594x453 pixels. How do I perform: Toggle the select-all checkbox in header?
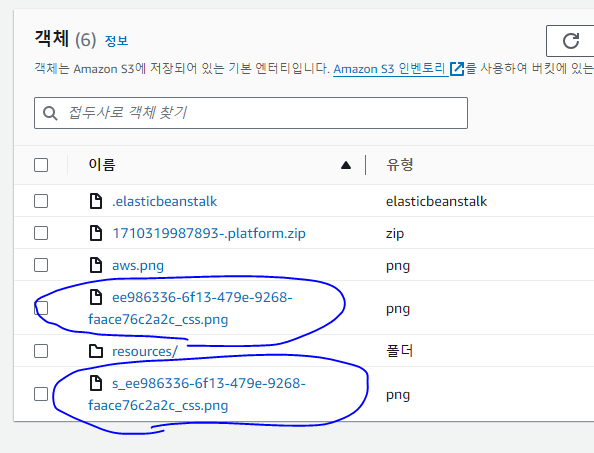coord(41,165)
